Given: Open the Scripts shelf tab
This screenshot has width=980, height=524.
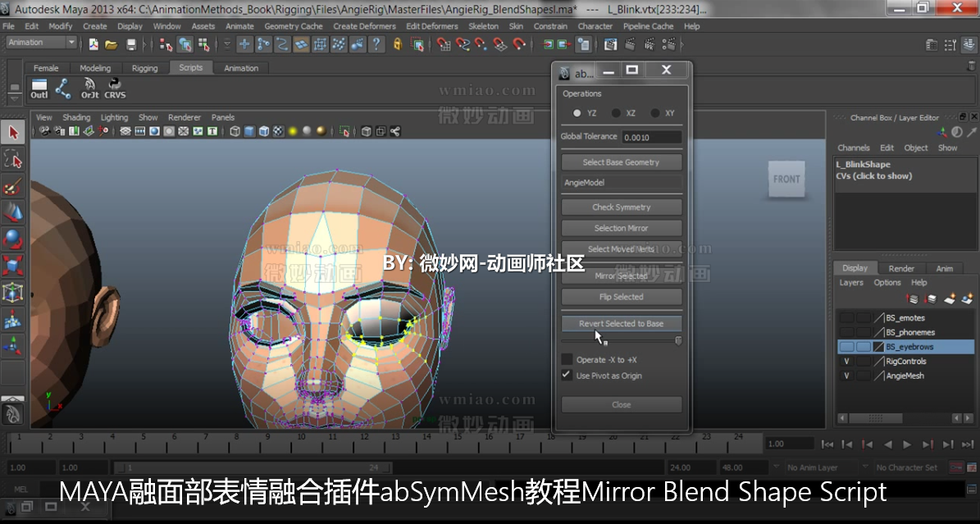Looking at the screenshot, I should coord(190,67).
